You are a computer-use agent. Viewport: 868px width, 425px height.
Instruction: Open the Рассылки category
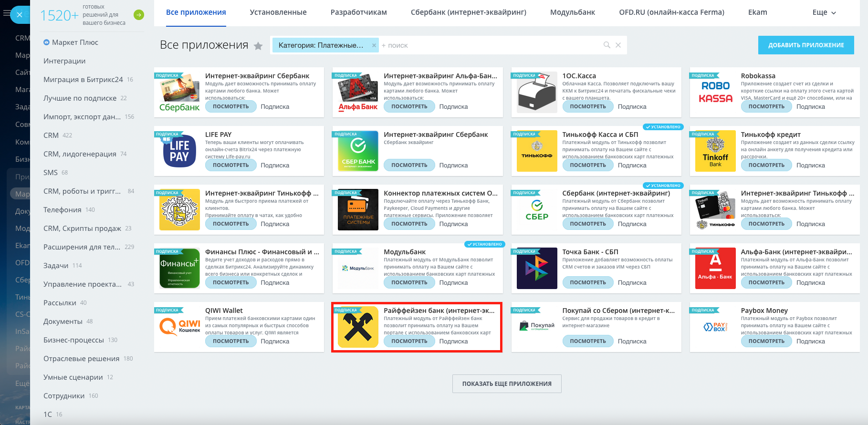(60, 303)
